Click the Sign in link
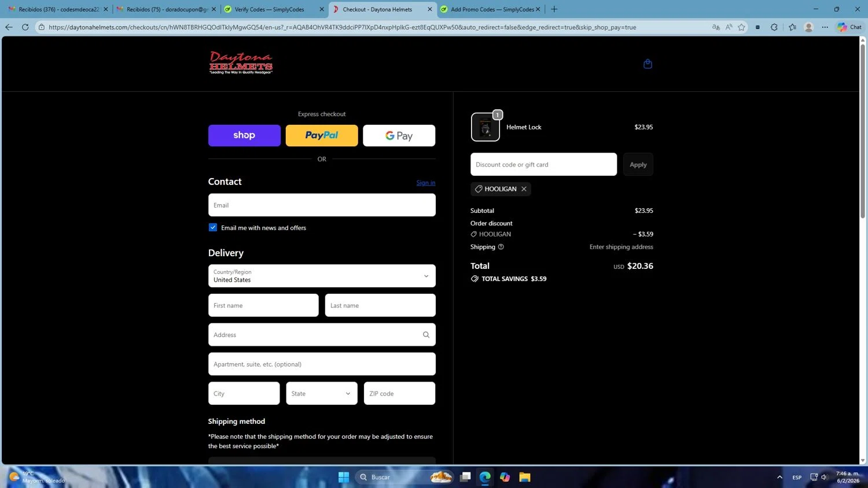Image resolution: width=868 pixels, height=488 pixels. (x=426, y=183)
